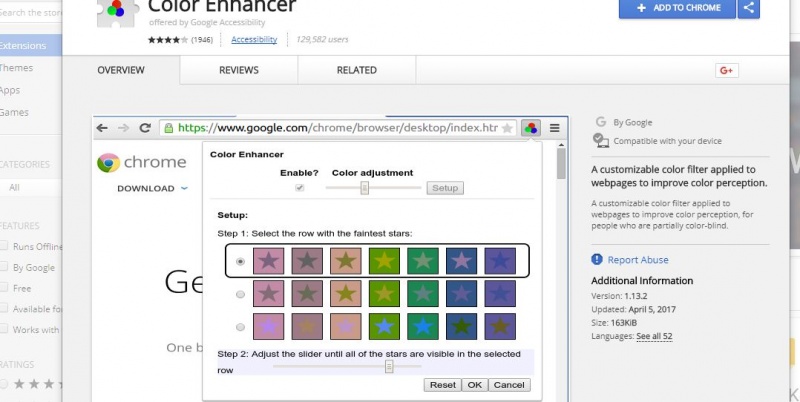Switch to the OVERVIEW tab
This screenshot has width=800, height=402.
121,70
